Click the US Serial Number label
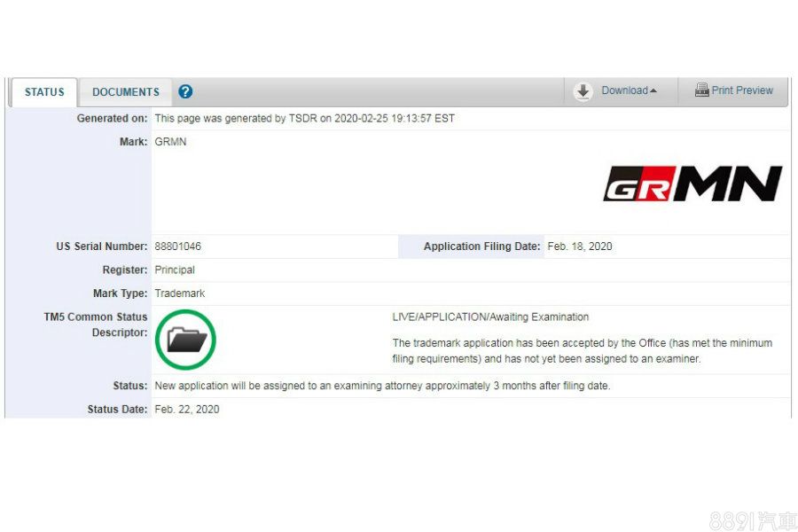The height and width of the screenshot is (532, 798). (102, 246)
